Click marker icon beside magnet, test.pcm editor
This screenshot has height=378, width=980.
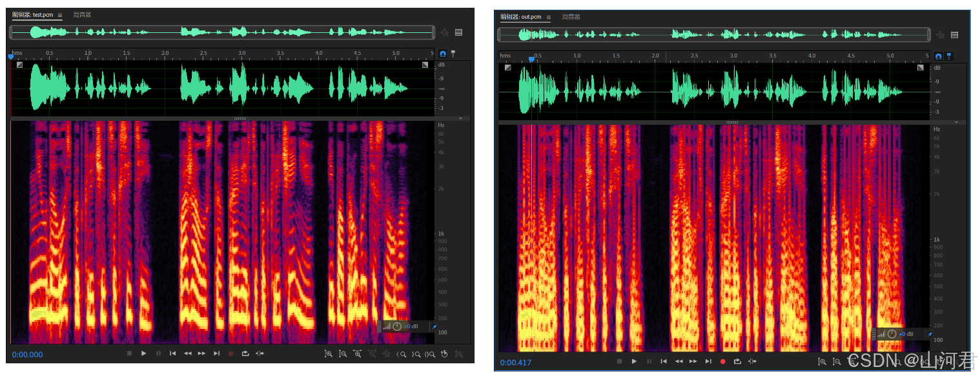point(453,54)
